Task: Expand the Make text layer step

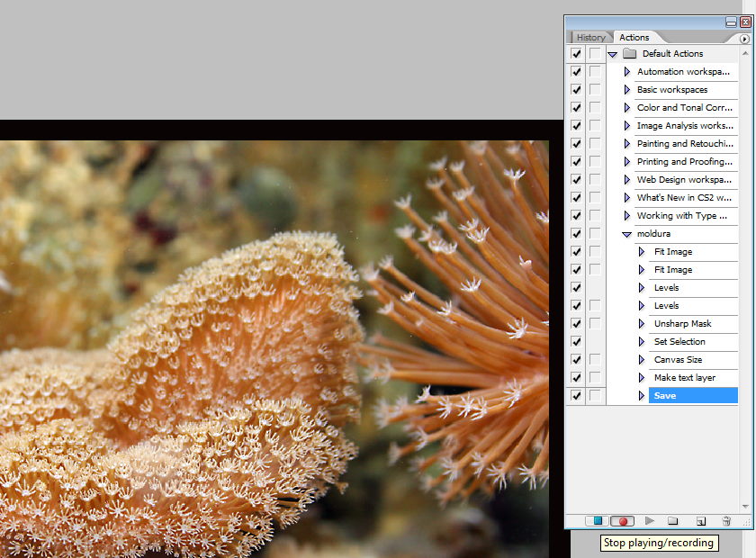Action: (x=642, y=378)
